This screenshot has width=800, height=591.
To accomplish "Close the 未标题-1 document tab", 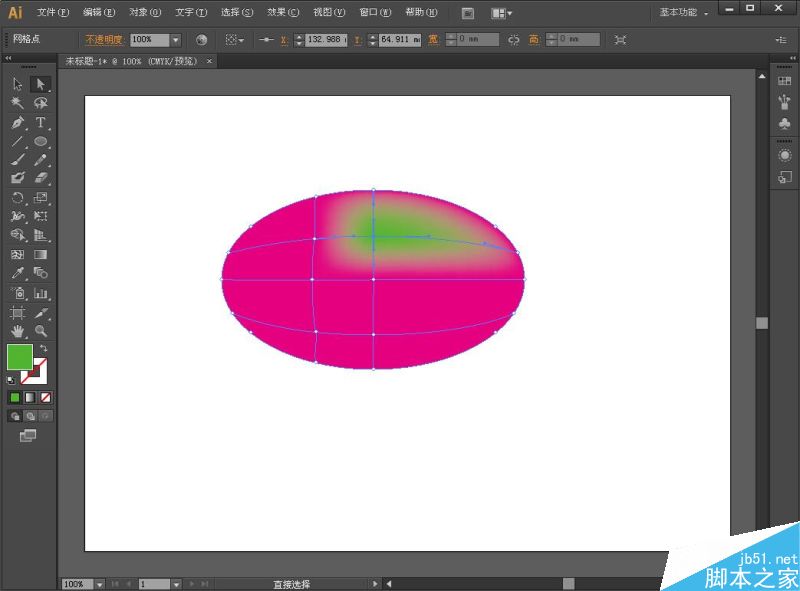I will [x=209, y=61].
